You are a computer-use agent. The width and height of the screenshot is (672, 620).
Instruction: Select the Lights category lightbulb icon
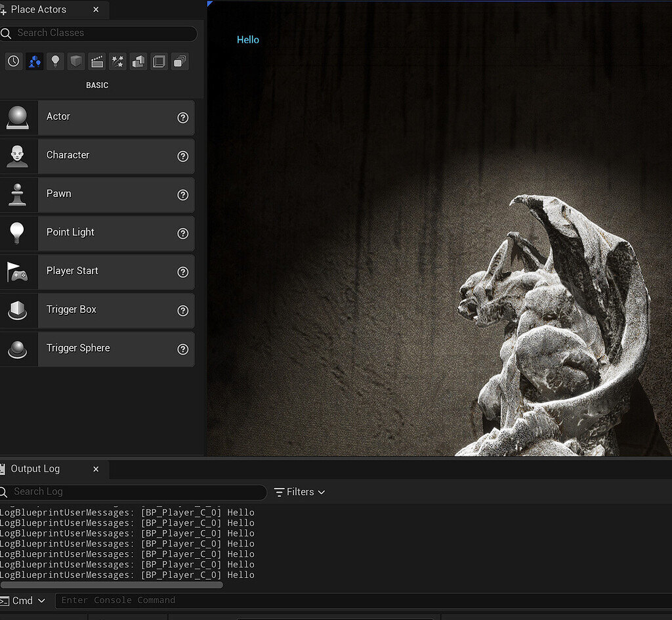coord(56,62)
